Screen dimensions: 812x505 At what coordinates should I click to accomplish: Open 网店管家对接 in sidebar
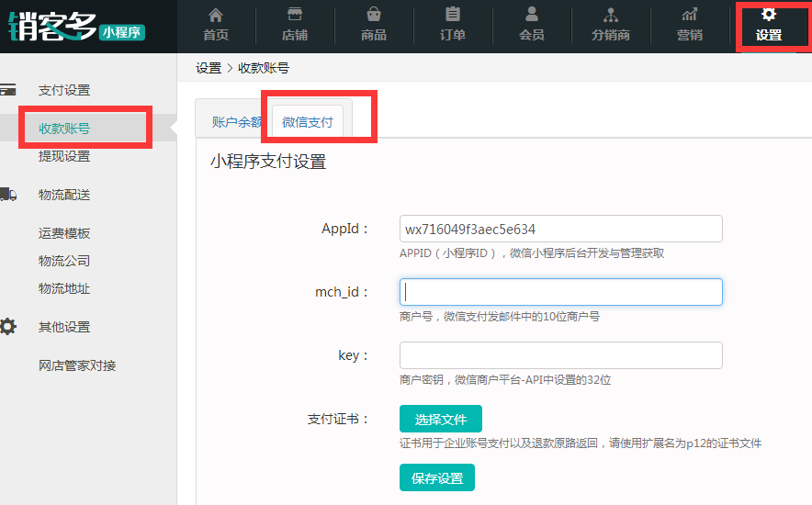click(77, 365)
